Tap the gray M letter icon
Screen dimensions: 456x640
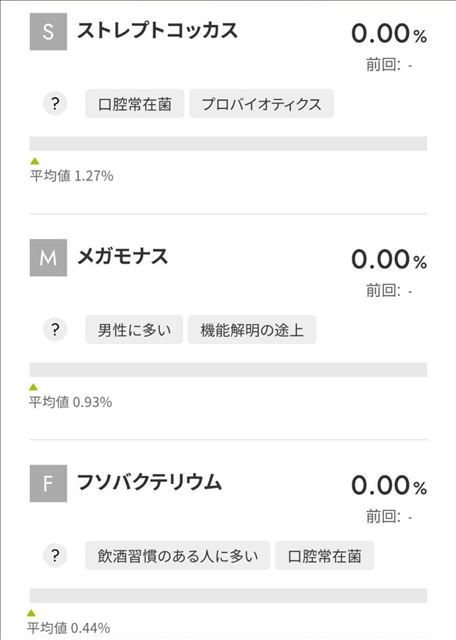coord(48,258)
